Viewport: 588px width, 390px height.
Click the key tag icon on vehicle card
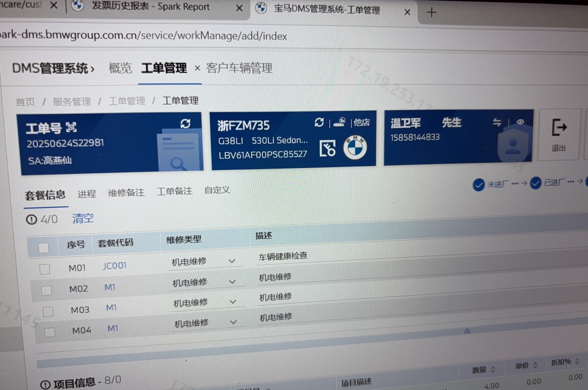tap(328, 148)
